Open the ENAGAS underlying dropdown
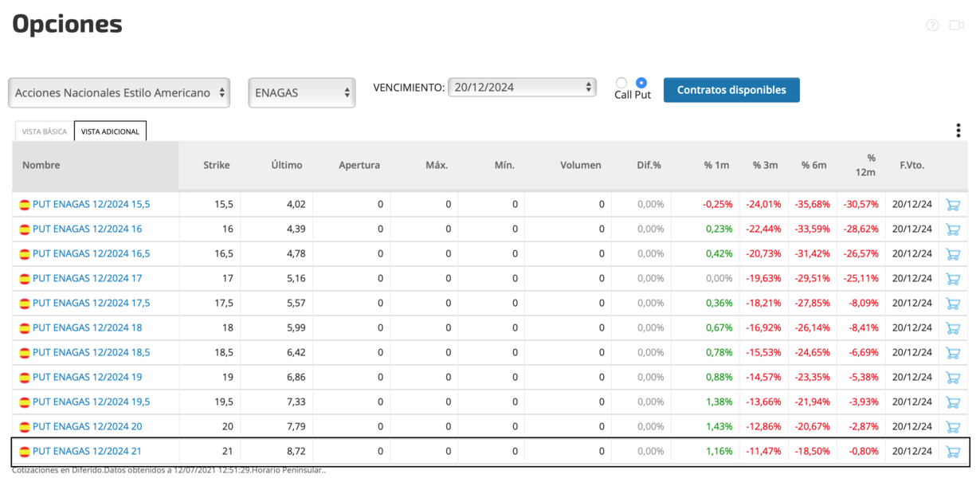The height and width of the screenshot is (486, 980). (x=302, y=92)
